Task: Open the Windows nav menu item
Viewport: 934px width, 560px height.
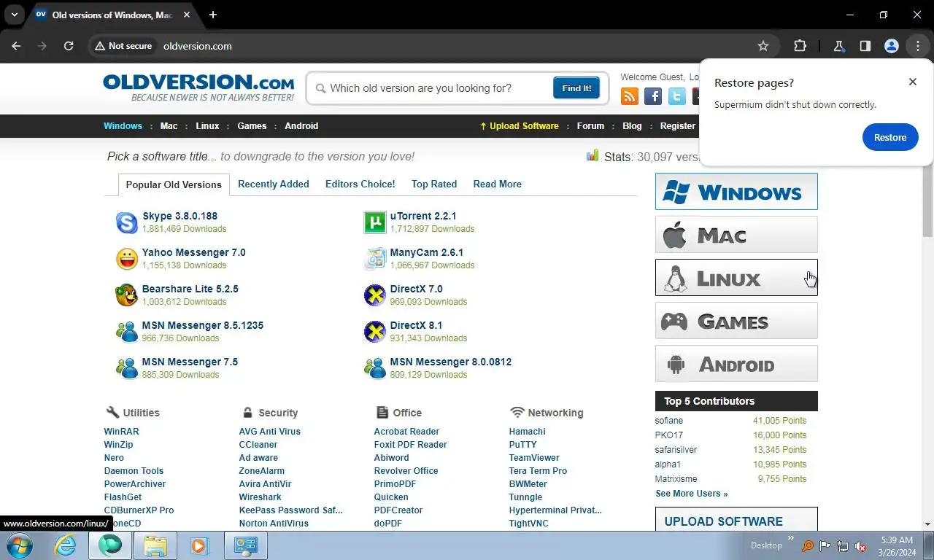Action: 123,126
